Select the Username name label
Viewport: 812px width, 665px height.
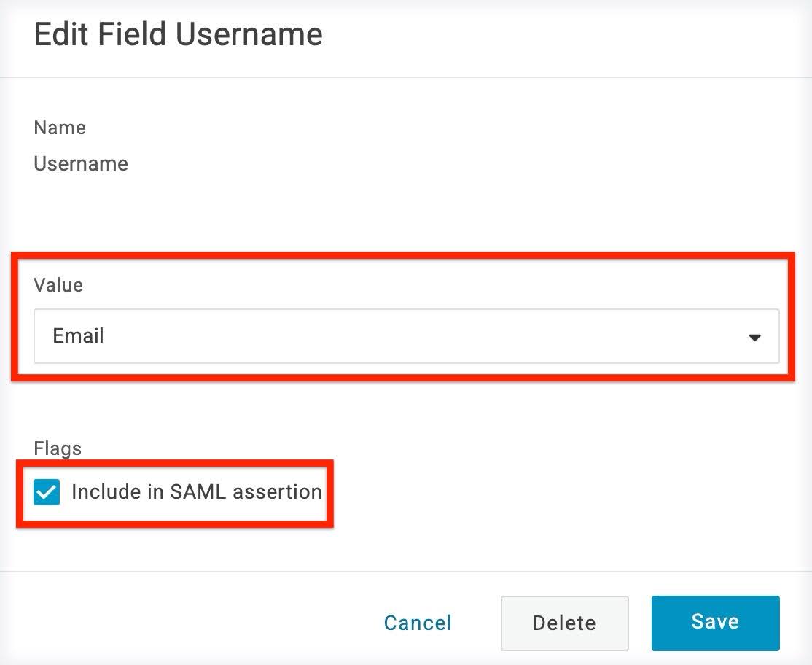coord(80,163)
